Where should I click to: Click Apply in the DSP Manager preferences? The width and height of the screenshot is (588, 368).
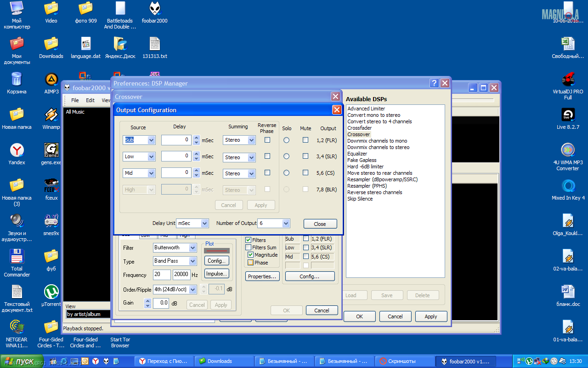point(431,316)
